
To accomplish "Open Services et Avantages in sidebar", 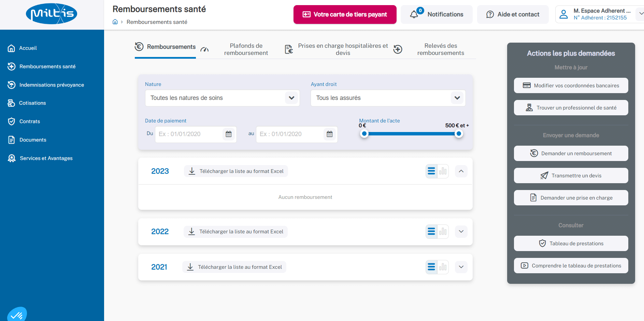I will 46,158.
